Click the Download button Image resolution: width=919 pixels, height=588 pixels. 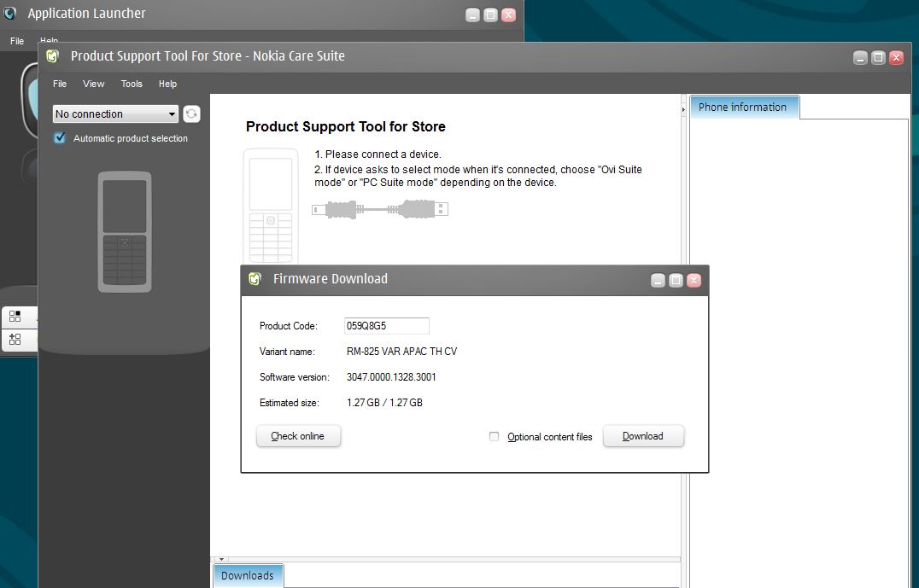click(643, 436)
